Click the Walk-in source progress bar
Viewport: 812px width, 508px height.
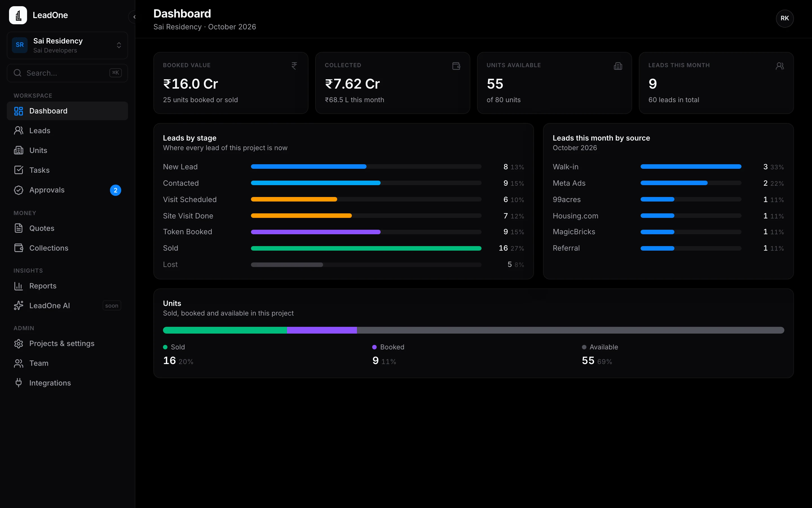pyautogui.click(x=691, y=167)
